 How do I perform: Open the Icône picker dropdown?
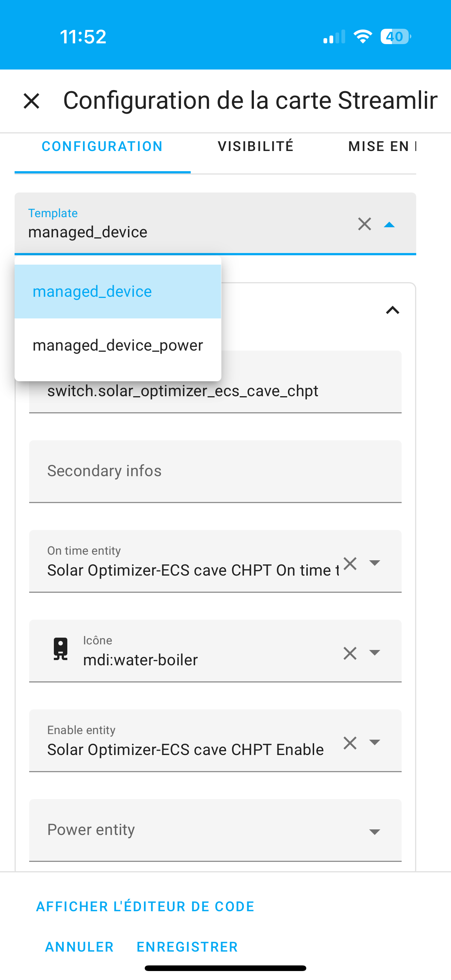375,653
